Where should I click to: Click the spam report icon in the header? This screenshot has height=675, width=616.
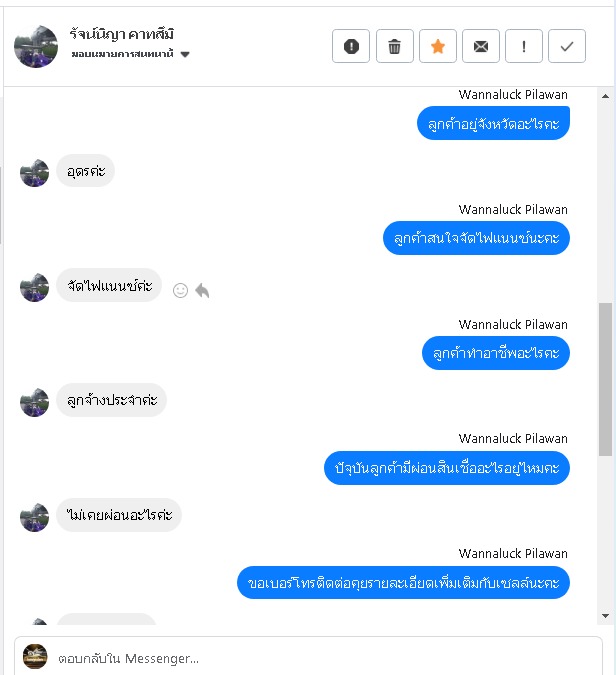click(351, 46)
